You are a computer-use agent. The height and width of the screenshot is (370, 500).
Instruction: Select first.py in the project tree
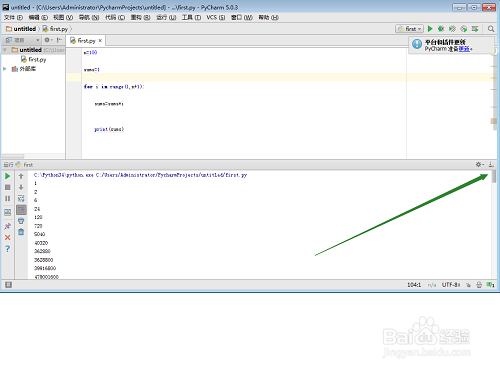33,59
